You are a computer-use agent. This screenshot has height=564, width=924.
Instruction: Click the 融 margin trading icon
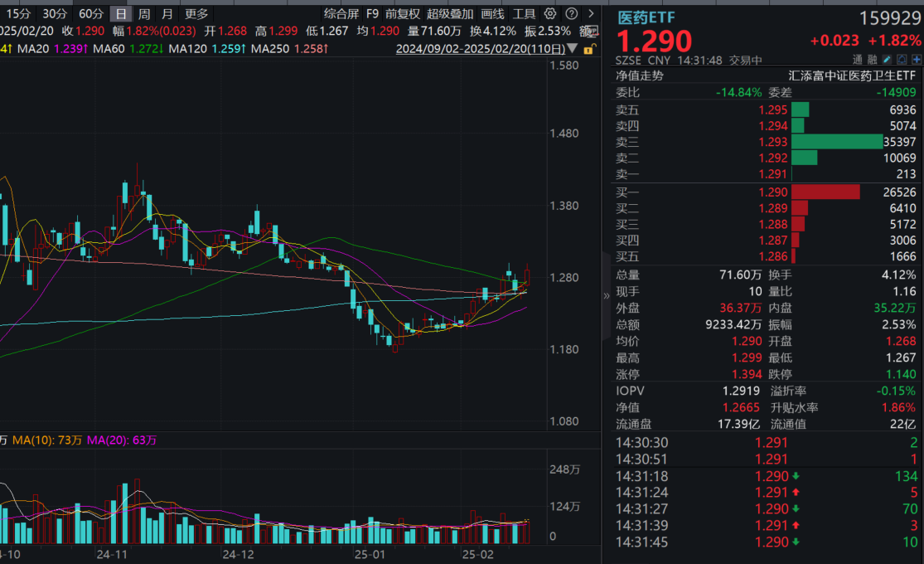pyautogui.click(x=873, y=58)
